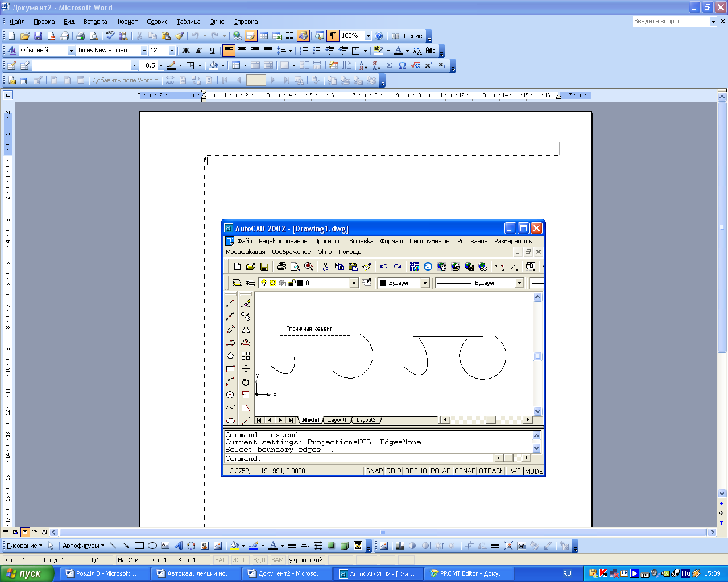Click the superscript x² icon

429,65
